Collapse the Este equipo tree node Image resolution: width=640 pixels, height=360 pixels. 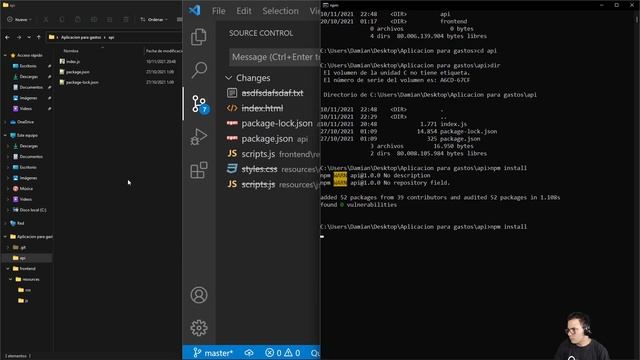coord(5,135)
